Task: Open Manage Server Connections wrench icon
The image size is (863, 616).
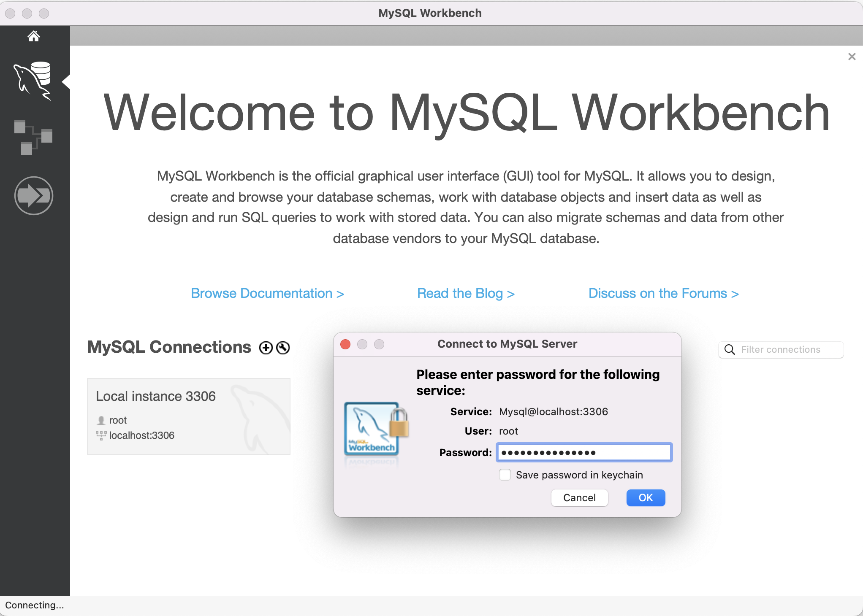Action: tap(283, 348)
